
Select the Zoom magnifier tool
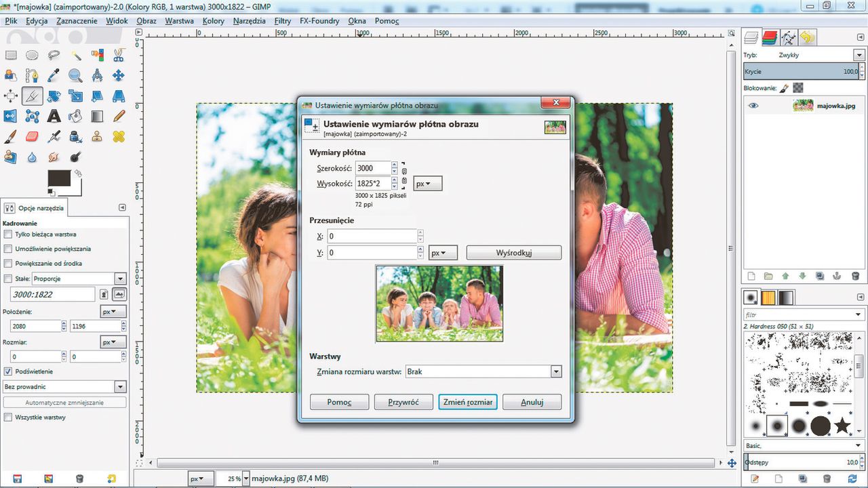(x=76, y=76)
